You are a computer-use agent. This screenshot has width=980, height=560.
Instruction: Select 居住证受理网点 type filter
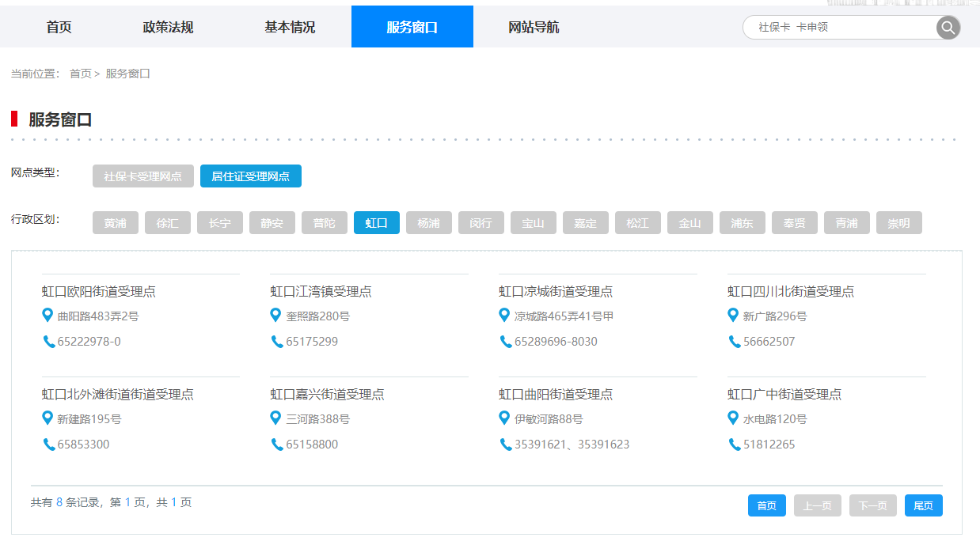tap(251, 176)
